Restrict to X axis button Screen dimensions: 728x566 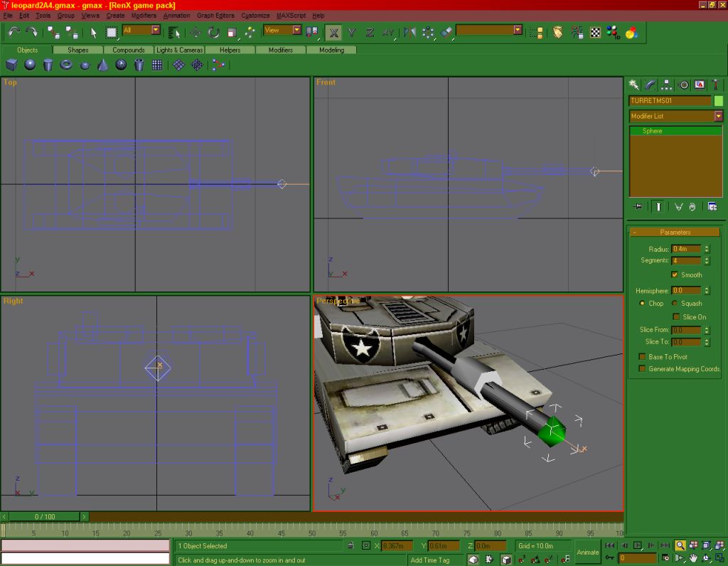click(333, 32)
